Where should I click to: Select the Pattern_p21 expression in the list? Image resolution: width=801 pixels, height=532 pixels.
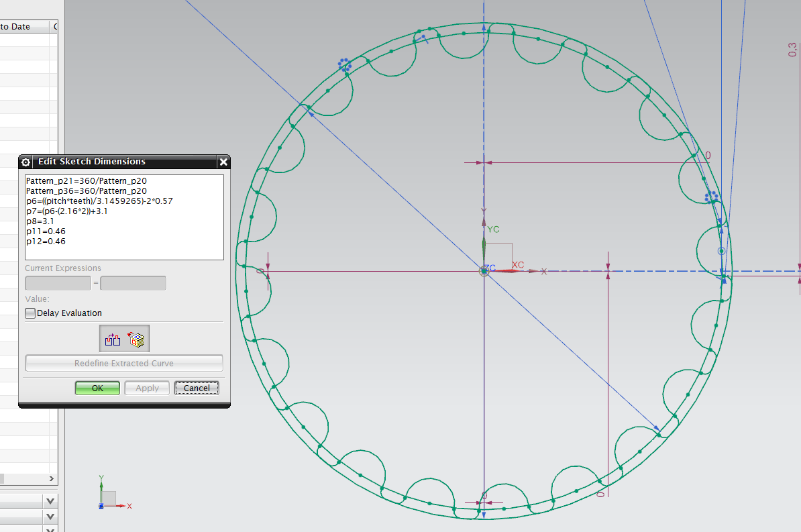tap(86, 180)
